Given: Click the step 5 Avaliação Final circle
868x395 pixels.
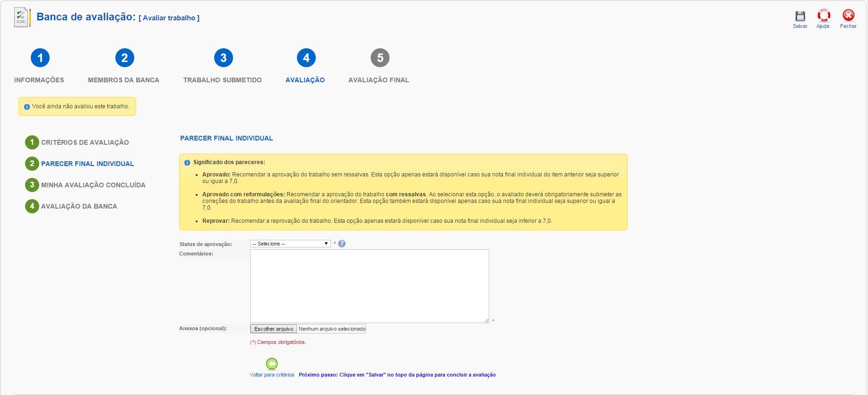Looking at the screenshot, I should pyautogui.click(x=380, y=58).
